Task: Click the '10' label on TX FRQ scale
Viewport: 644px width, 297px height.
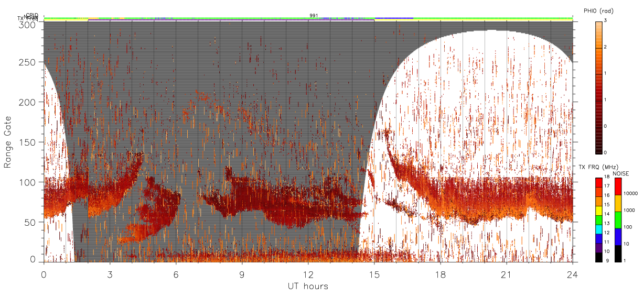Action: point(607,252)
